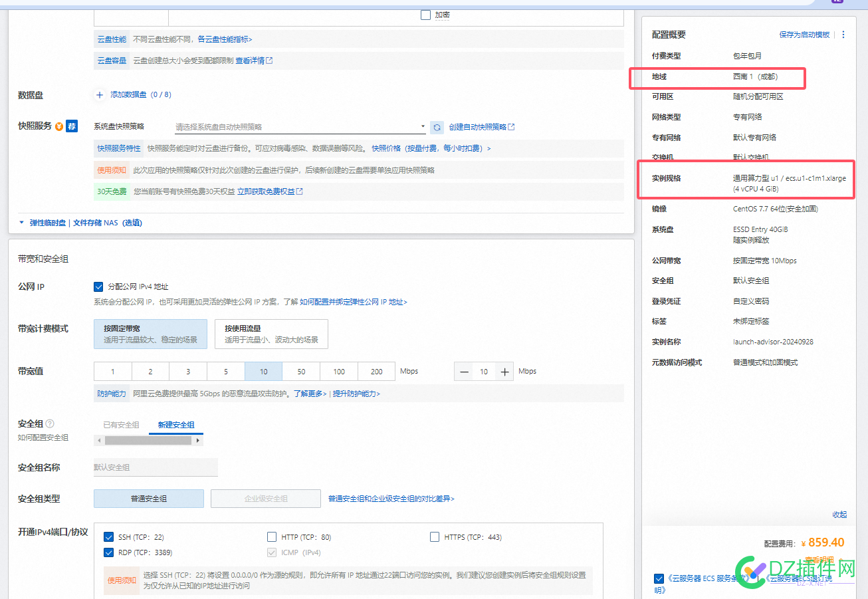Click the 按固定带宽 10Mbps summary value
This screenshot has width=868, height=599.
point(764,261)
